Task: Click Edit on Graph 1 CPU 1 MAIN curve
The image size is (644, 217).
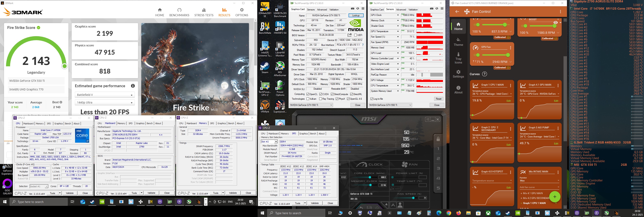Action: 509,101
